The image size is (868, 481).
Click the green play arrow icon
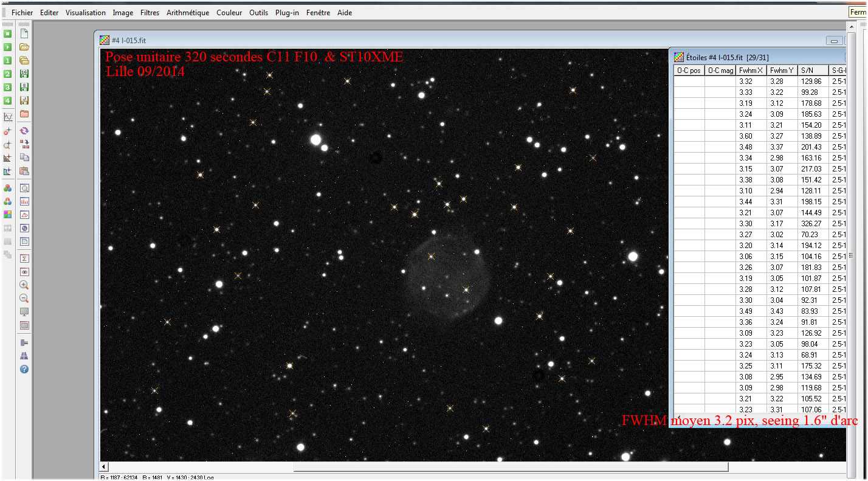[x=8, y=47]
